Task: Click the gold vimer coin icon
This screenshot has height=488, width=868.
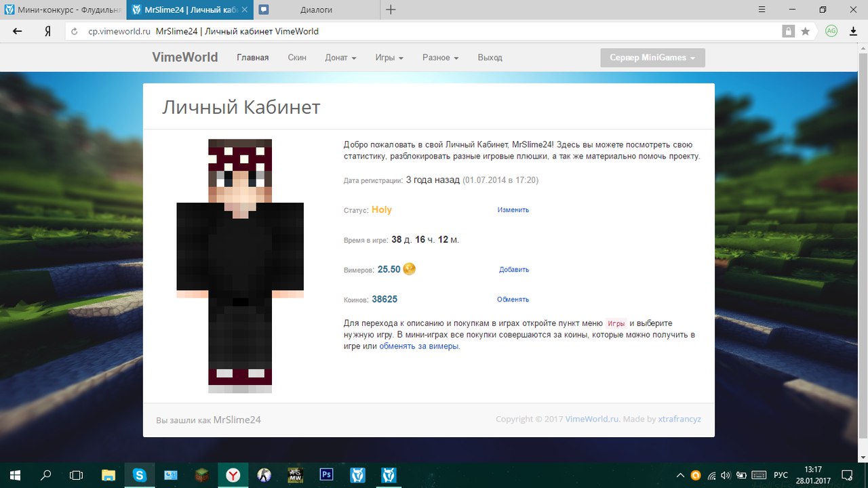Action: click(409, 269)
